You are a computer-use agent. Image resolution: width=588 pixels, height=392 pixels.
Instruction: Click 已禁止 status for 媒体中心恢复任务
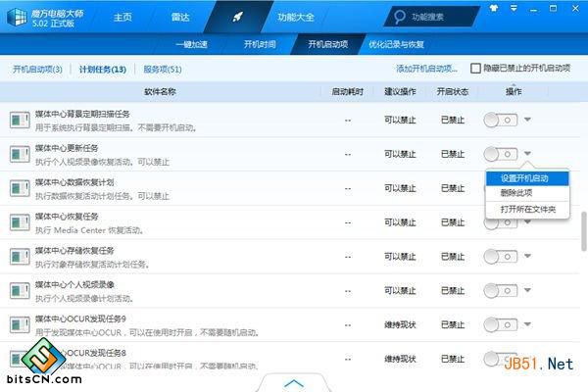453,222
